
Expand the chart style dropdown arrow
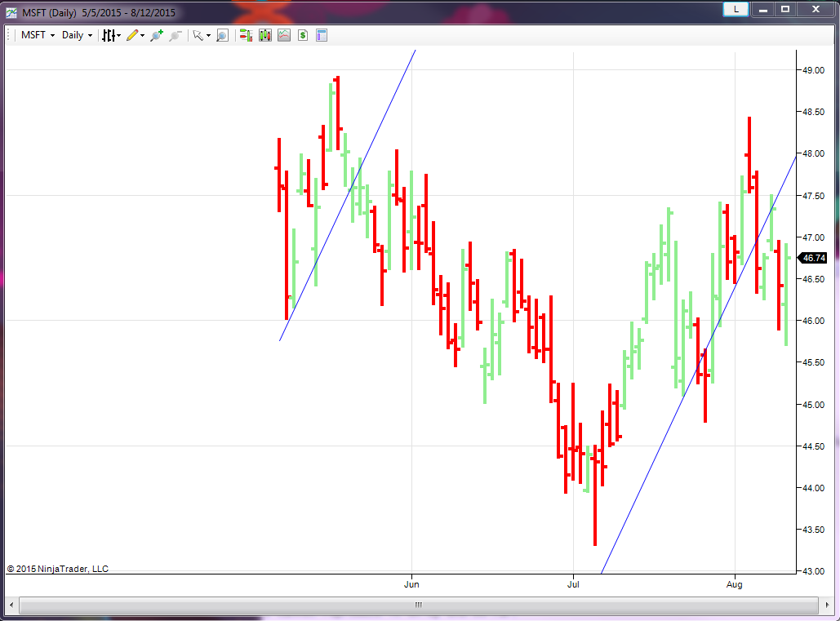click(x=119, y=36)
